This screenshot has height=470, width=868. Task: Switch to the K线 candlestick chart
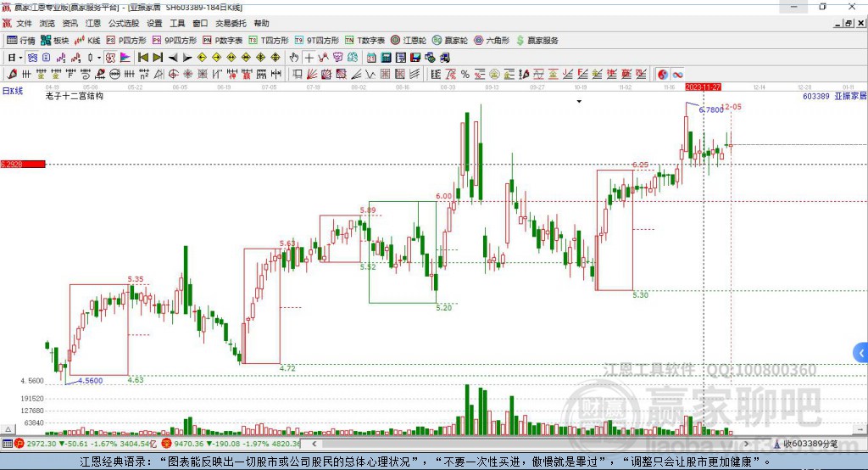pos(87,41)
